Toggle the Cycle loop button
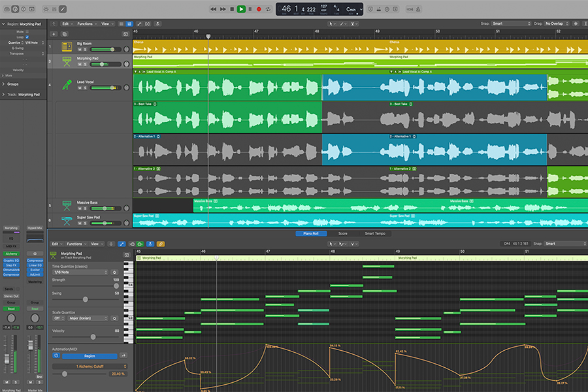Viewport: 588px width, 392px height. 268,9
